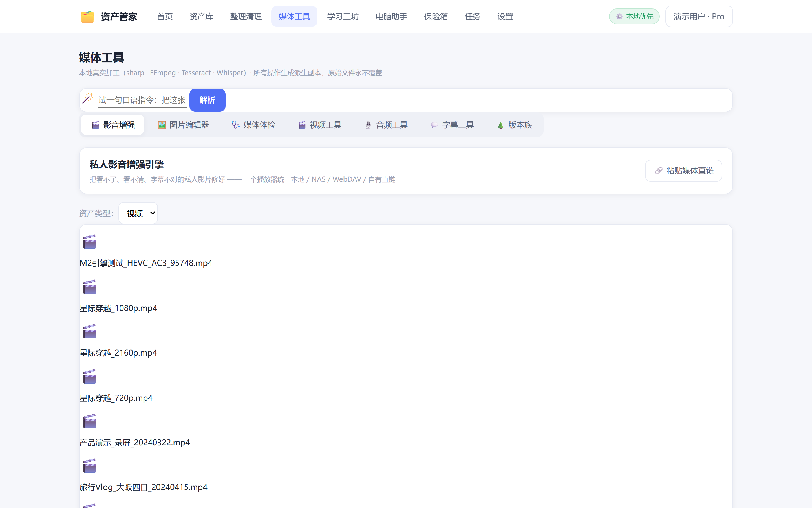Click the 本地优先 status badge
The image size is (812, 508).
coord(634,16)
